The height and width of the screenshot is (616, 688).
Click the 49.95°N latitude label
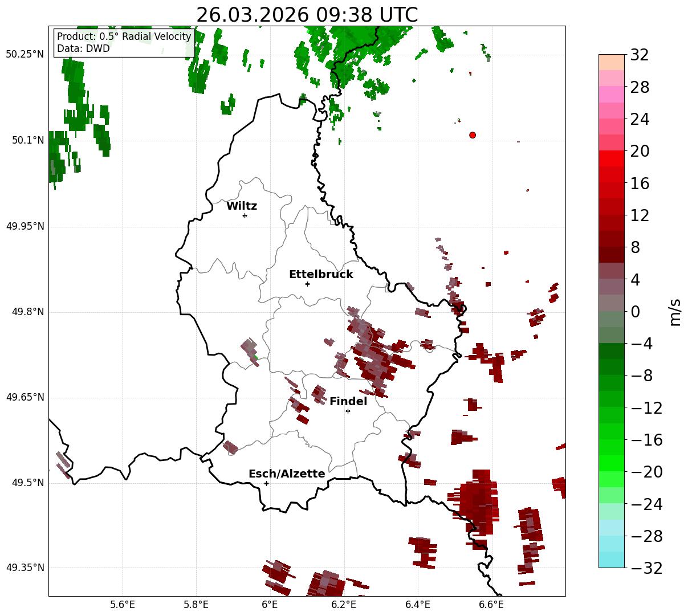[x=25, y=226]
